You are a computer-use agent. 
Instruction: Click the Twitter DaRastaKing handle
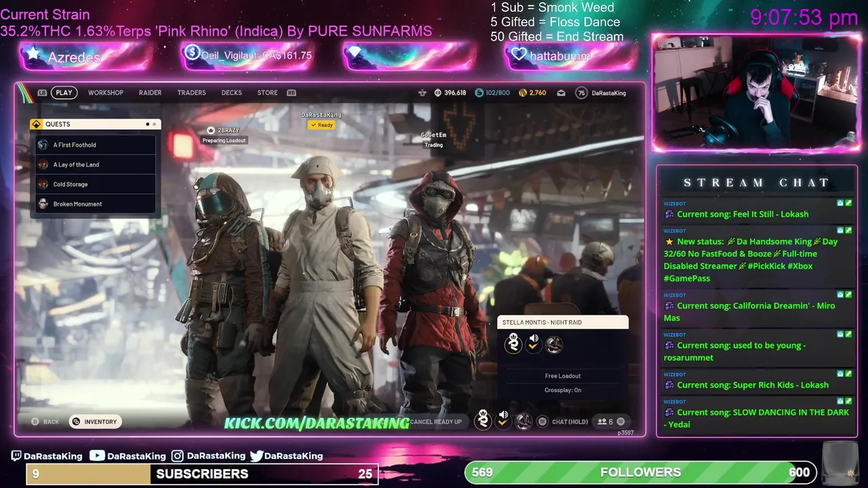pyautogui.click(x=286, y=456)
